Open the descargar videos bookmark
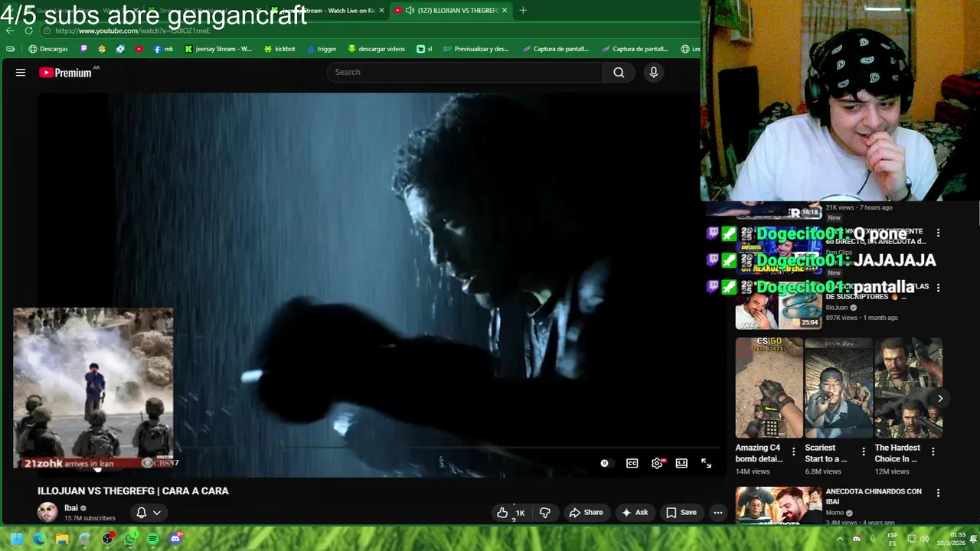 (x=377, y=49)
